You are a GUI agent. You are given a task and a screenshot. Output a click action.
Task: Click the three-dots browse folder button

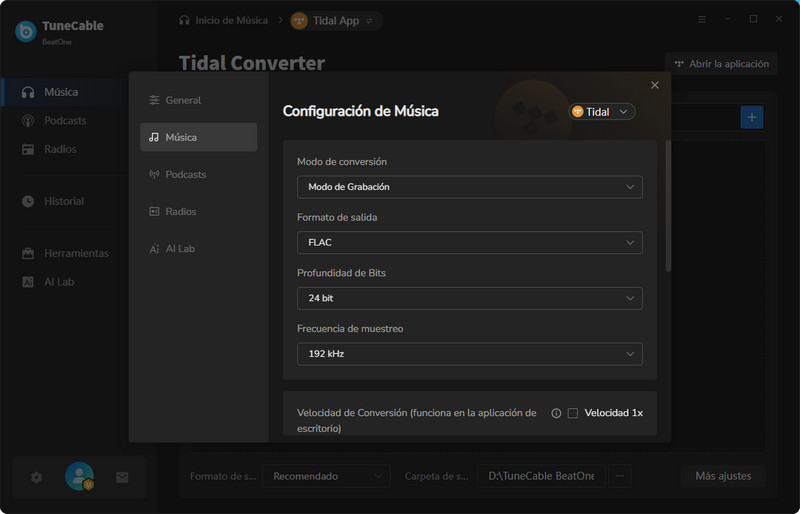[620, 476]
